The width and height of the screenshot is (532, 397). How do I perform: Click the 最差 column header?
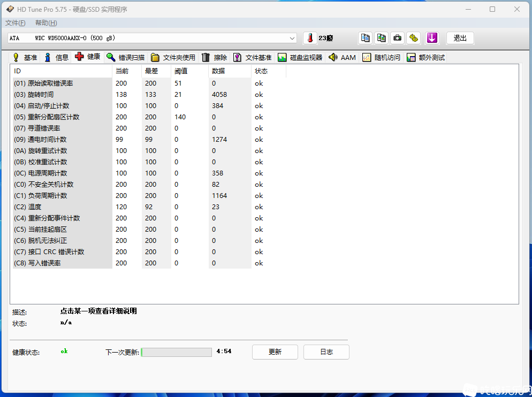[x=156, y=71]
